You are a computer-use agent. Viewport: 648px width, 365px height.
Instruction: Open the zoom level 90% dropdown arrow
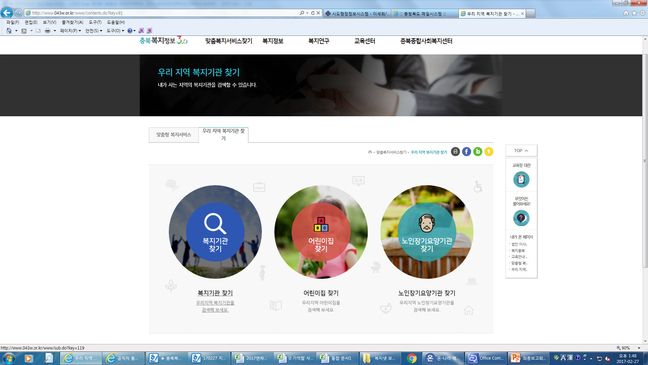[x=638, y=348]
